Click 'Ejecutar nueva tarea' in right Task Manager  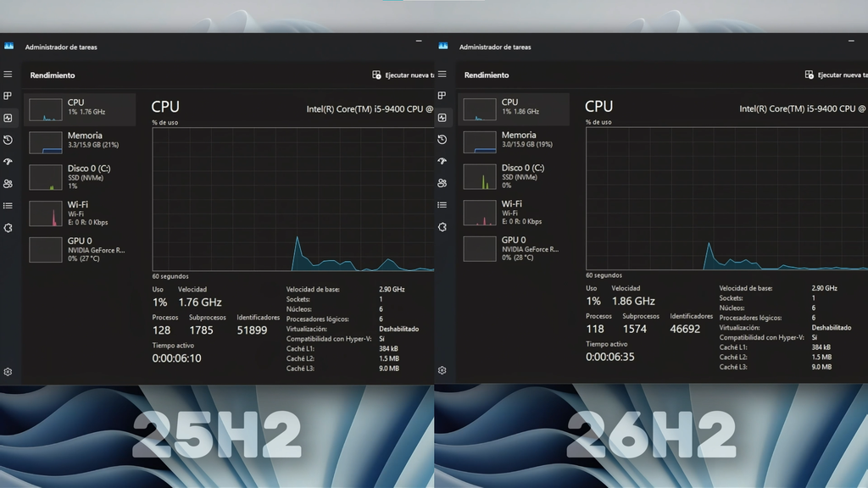tap(836, 75)
